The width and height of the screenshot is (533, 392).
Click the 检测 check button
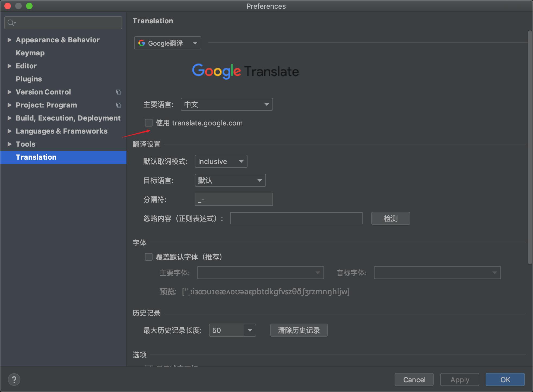click(391, 218)
